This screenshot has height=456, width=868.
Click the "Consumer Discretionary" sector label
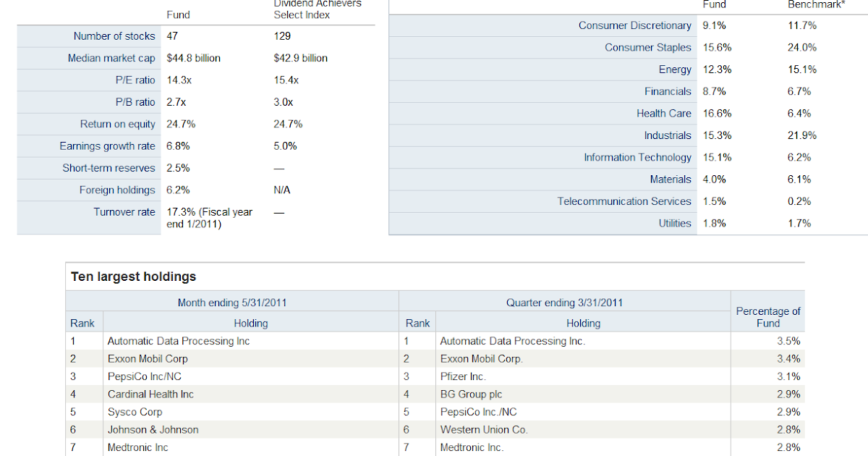coord(635,25)
